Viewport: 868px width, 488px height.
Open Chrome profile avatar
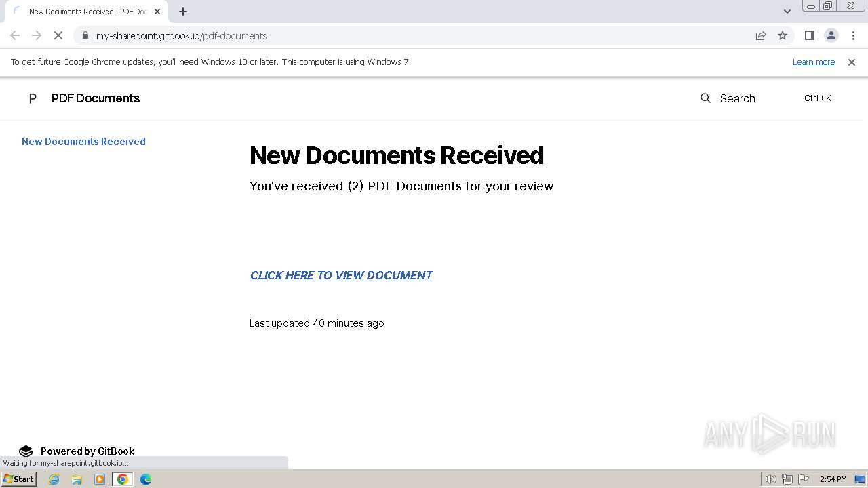[x=831, y=35]
